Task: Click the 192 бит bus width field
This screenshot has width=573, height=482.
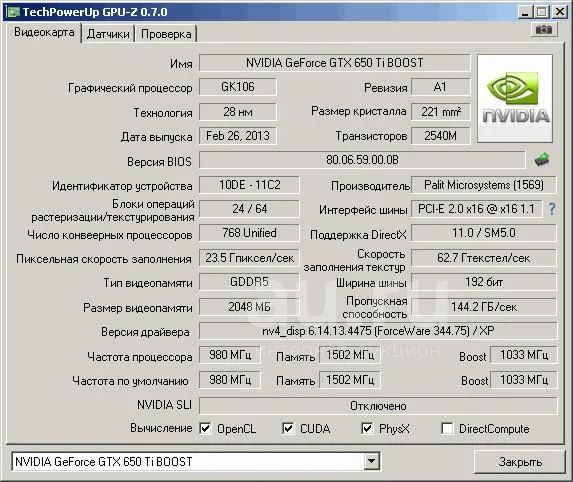Action: pos(484,282)
